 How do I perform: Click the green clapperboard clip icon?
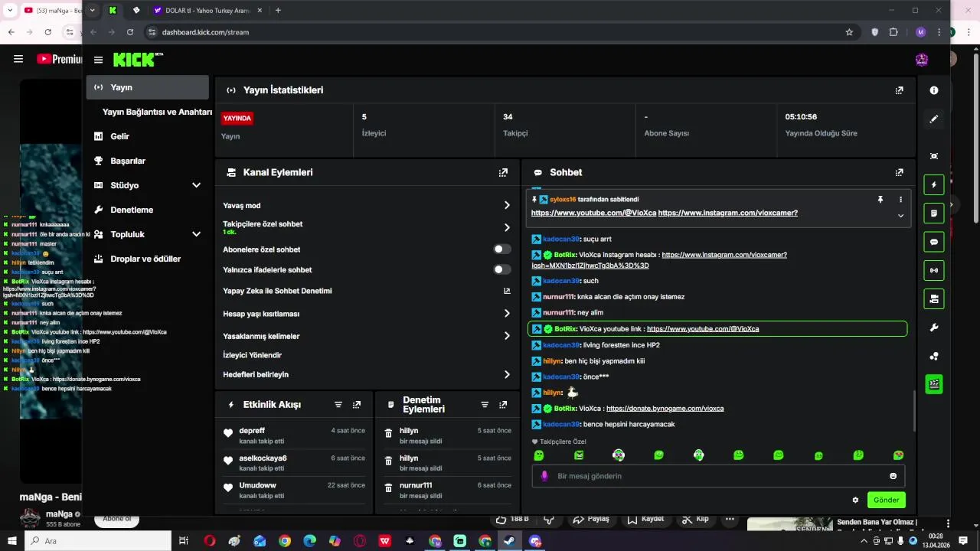[934, 384]
